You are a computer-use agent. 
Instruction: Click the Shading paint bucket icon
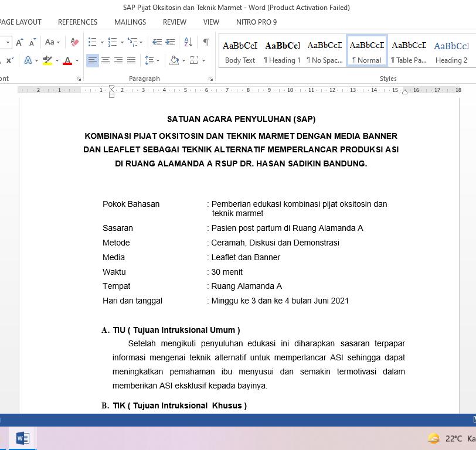pyautogui.click(x=174, y=60)
